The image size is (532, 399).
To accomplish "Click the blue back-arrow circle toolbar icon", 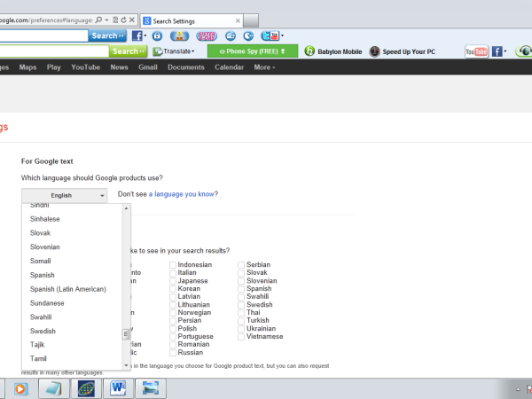I will pos(248,35).
